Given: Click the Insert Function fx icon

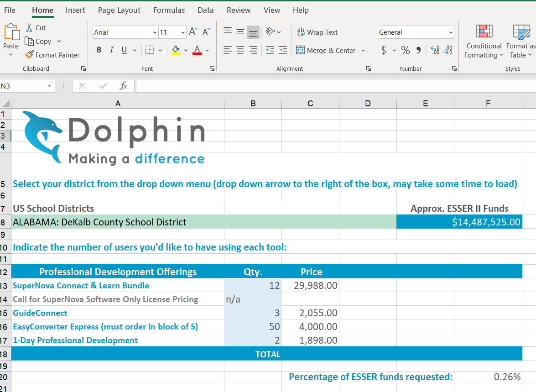Looking at the screenshot, I should pos(124,86).
